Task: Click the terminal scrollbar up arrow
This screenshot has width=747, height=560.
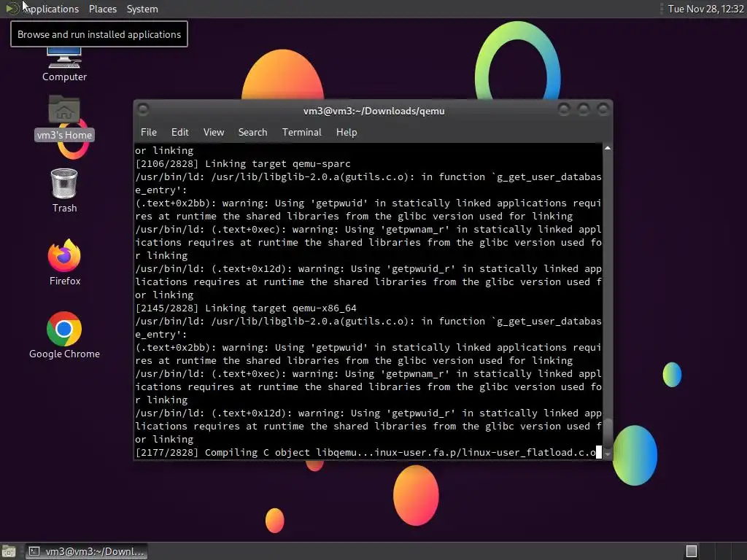Action: pyautogui.click(x=608, y=148)
